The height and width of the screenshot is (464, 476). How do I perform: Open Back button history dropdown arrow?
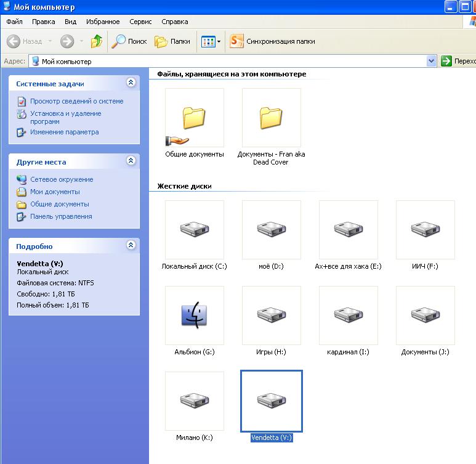[x=50, y=41]
